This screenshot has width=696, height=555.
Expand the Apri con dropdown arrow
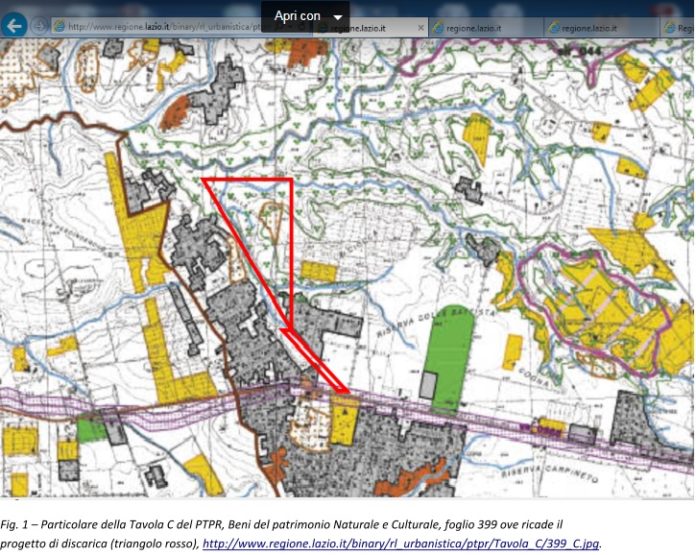click(339, 18)
